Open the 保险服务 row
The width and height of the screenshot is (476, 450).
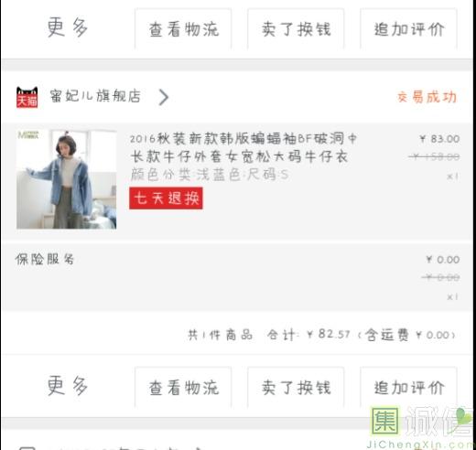237,277
